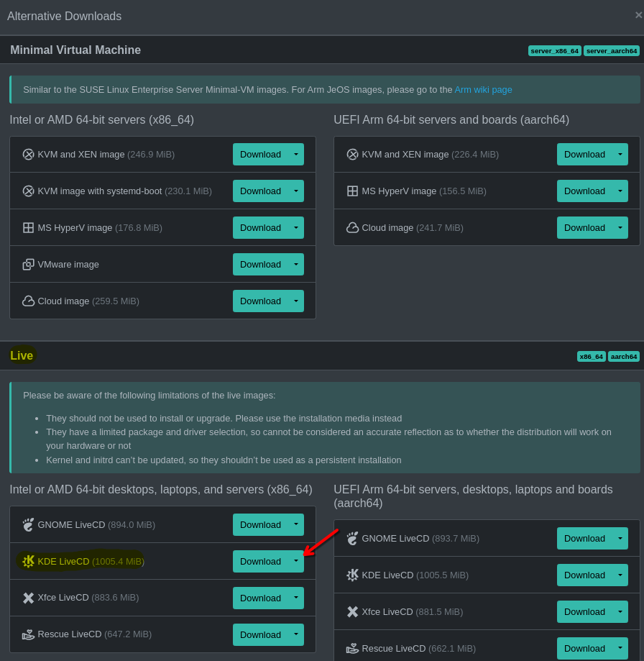The width and height of the screenshot is (644, 661).
Task: Click the aarch64 KDE LiveCD icon
Action: point(352,575)
